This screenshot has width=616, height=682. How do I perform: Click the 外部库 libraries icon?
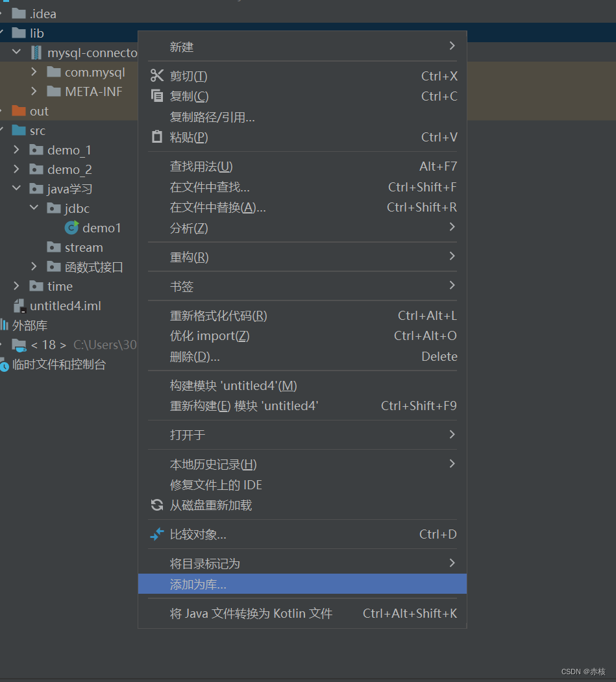5,325
